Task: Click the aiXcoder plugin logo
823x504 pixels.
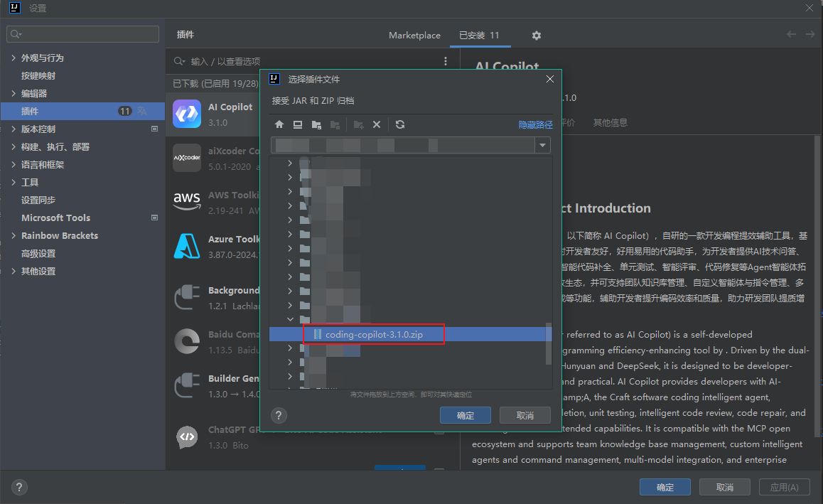Action: [x=187, y=158]
